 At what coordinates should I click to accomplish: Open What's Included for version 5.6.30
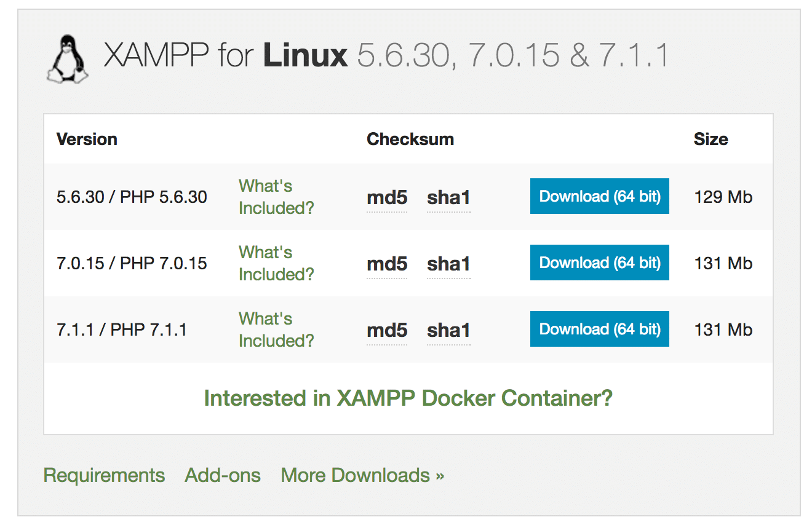276,197
